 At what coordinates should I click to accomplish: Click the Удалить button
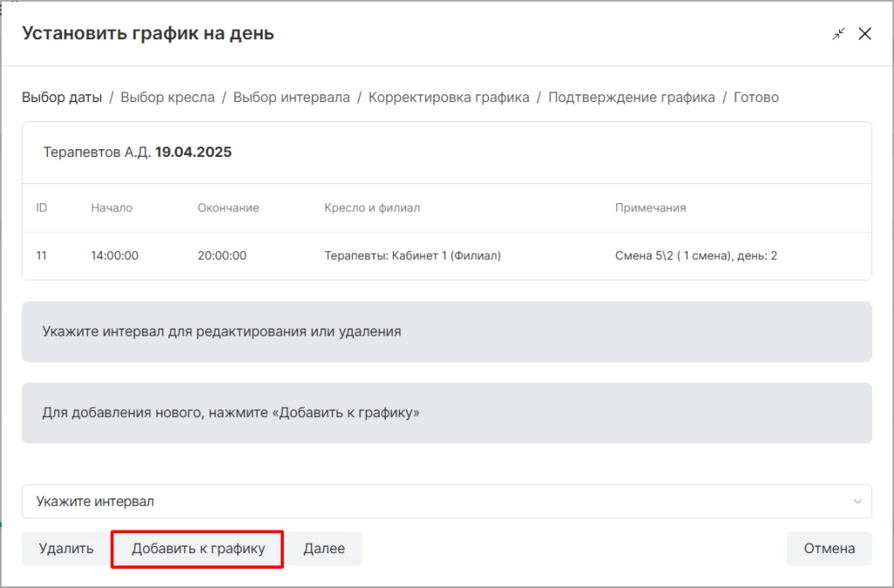click(x=66, y=549)
